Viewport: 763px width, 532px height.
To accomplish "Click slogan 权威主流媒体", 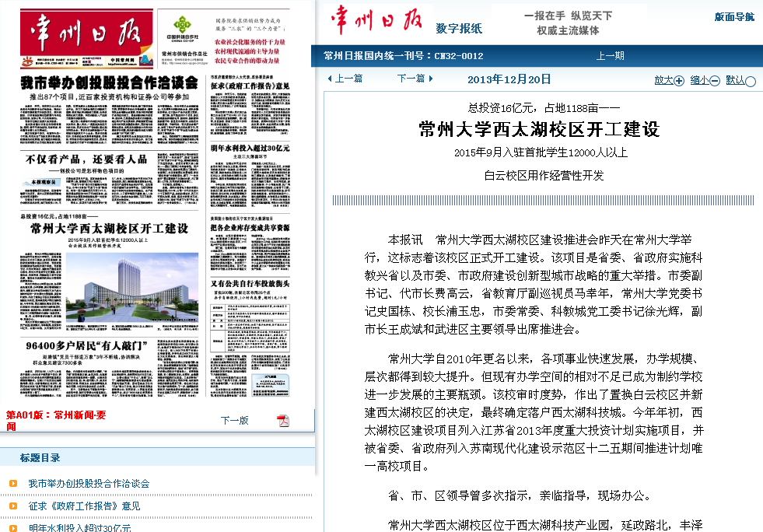I will coord(568,30).
